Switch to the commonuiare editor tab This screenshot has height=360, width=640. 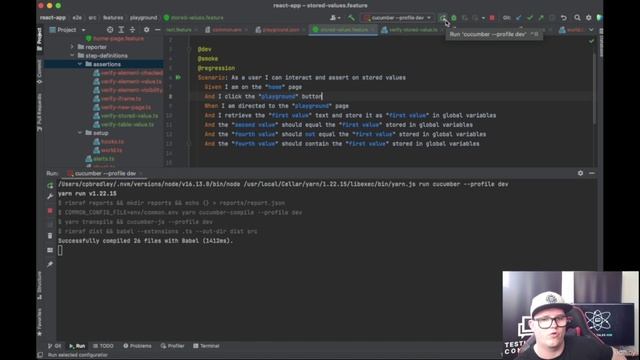(226, 30)
